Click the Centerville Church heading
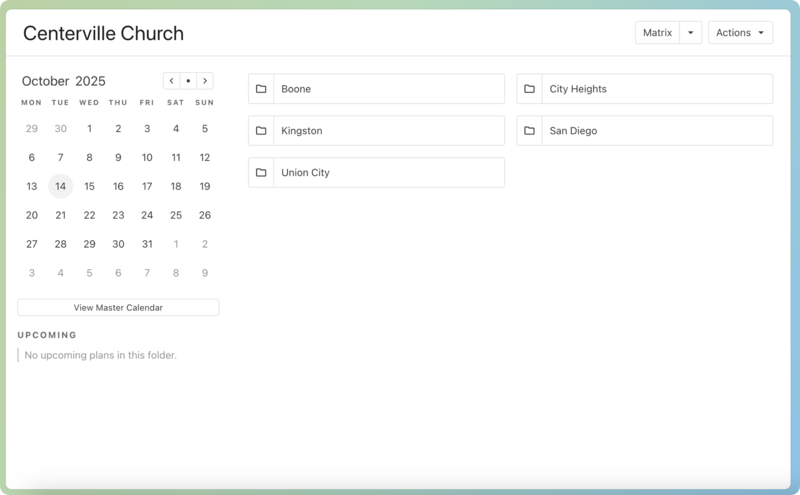 pyautogui.click(x=103, y=33)
